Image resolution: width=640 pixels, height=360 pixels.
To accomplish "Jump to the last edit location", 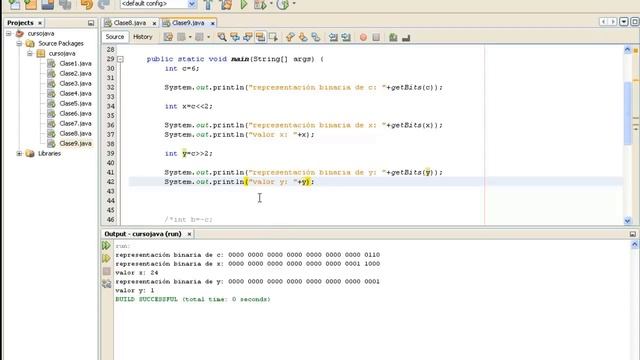I will pos(168,37).
